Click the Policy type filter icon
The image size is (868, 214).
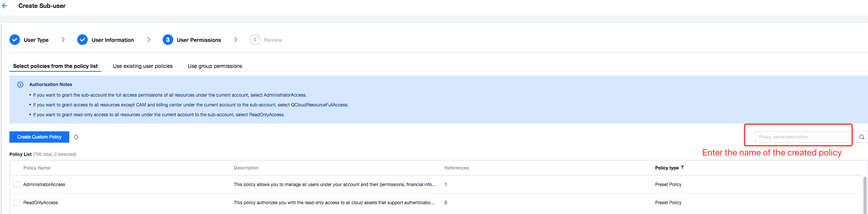click(x=682, y=168)
